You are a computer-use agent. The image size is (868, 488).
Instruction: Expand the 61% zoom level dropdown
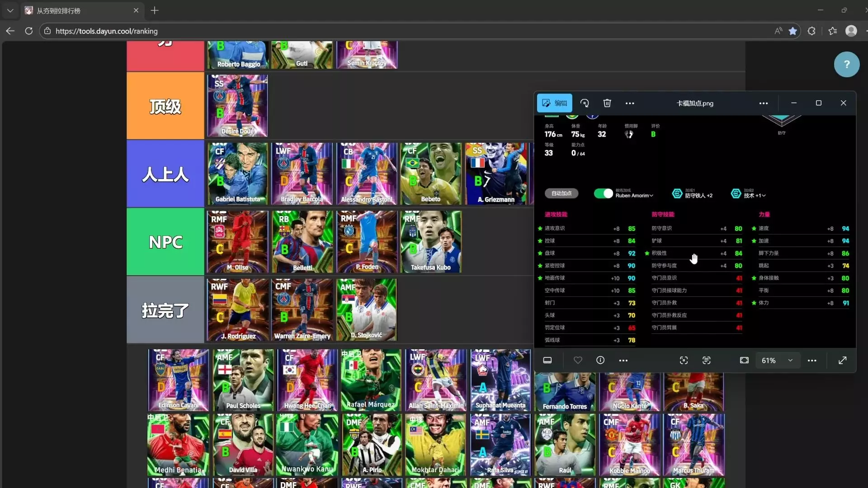790,360
